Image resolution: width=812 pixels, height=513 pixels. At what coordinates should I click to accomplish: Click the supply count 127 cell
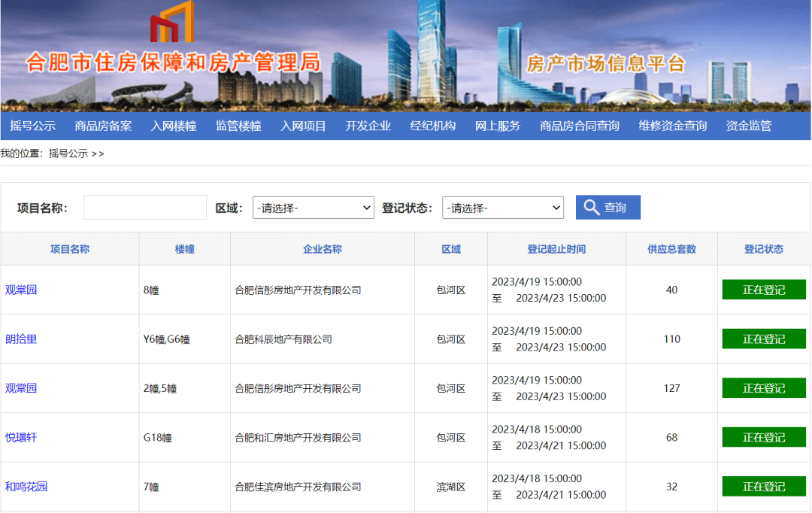pos(671,388)
